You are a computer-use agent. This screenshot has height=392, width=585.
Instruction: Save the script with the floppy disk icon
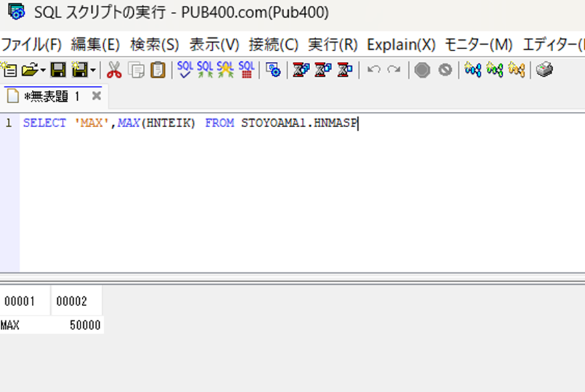(58, 70)
